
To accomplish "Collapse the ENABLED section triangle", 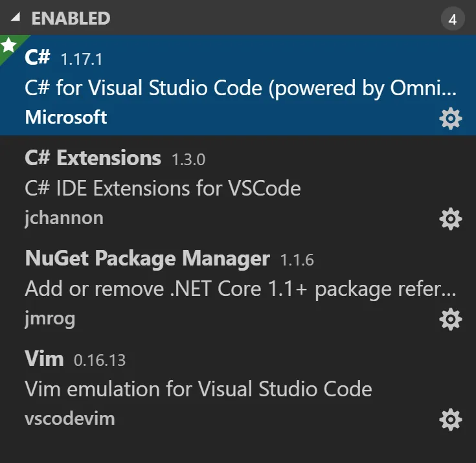I will tap(15, 19).
